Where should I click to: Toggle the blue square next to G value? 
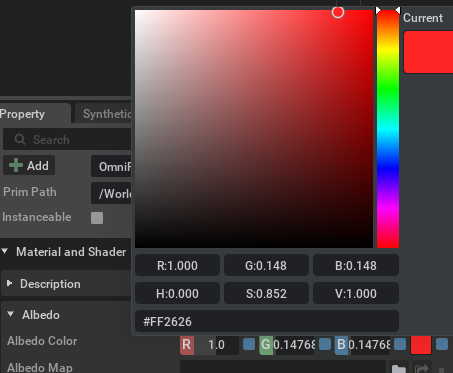click(325, 344)
